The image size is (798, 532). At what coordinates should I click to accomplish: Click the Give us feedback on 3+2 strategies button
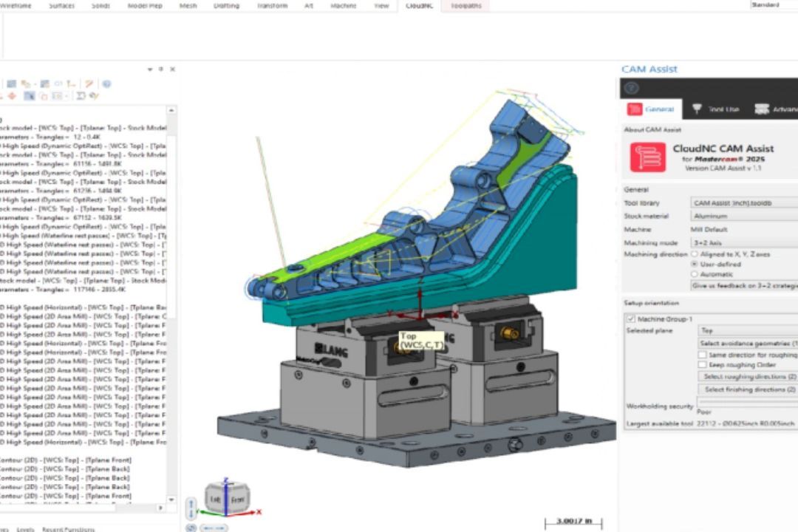click(744, 286)
